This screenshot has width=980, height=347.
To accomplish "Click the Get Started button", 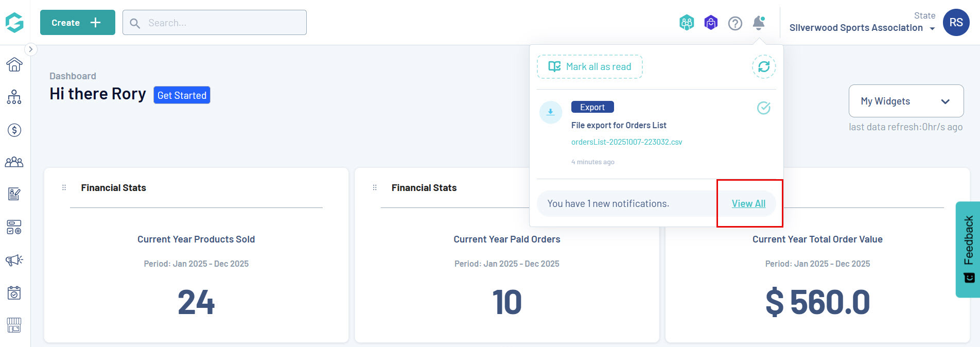I will click(x=182, y=95).
